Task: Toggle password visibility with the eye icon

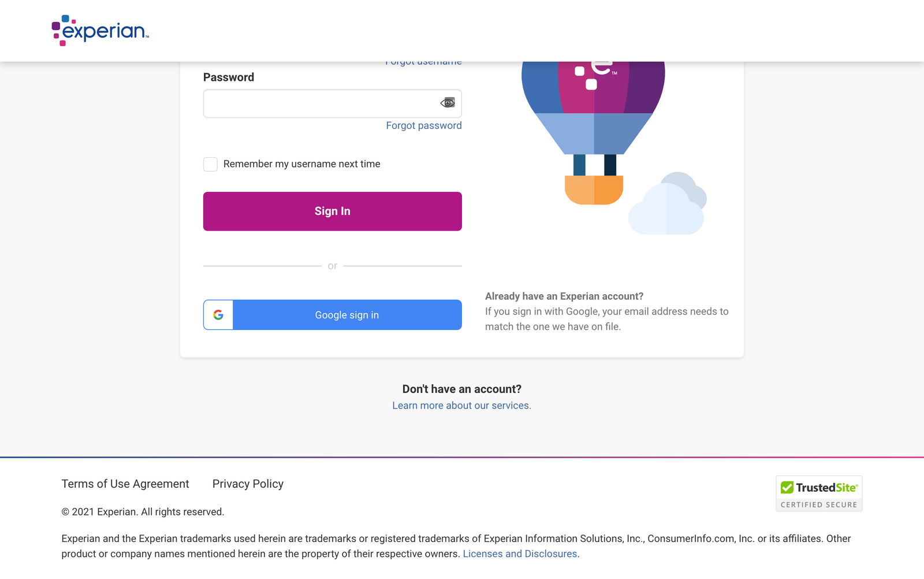Action: (448, 103)
